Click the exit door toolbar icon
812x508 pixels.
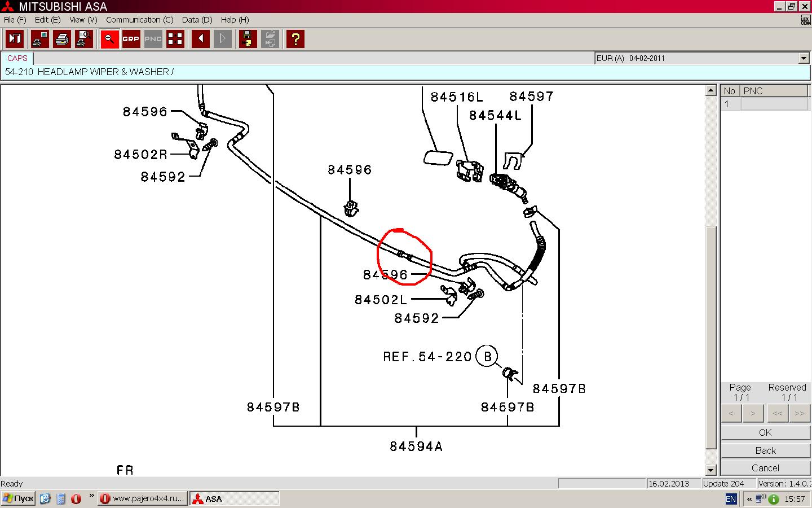[x=15, y=39]
